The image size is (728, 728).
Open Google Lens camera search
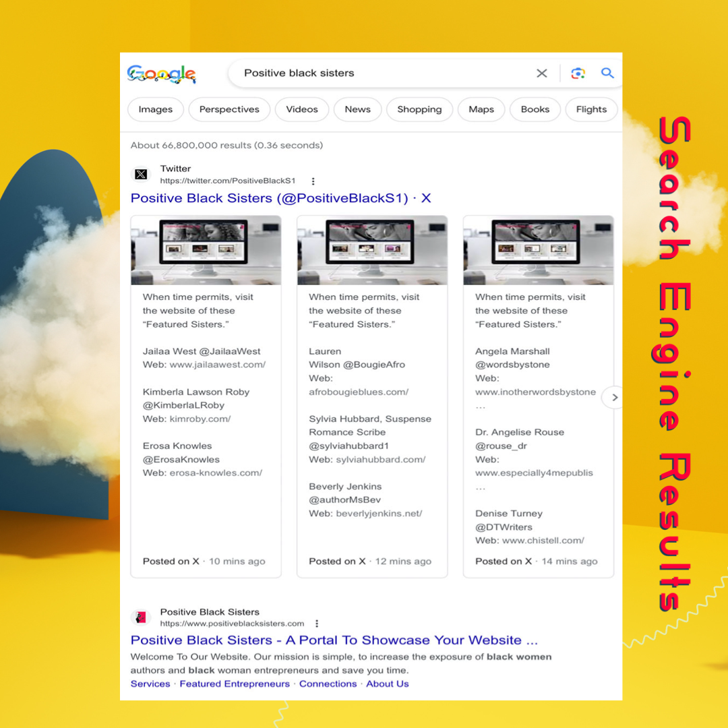[578, 73]
